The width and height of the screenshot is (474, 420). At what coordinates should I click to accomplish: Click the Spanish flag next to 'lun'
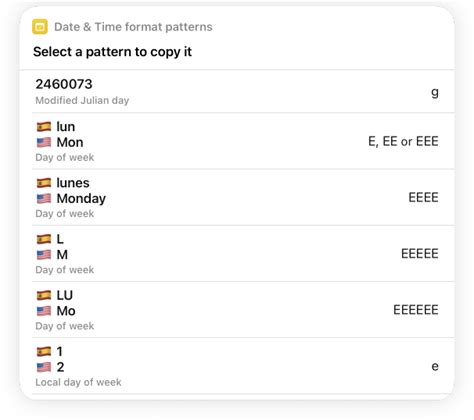(x=44, y=127)
